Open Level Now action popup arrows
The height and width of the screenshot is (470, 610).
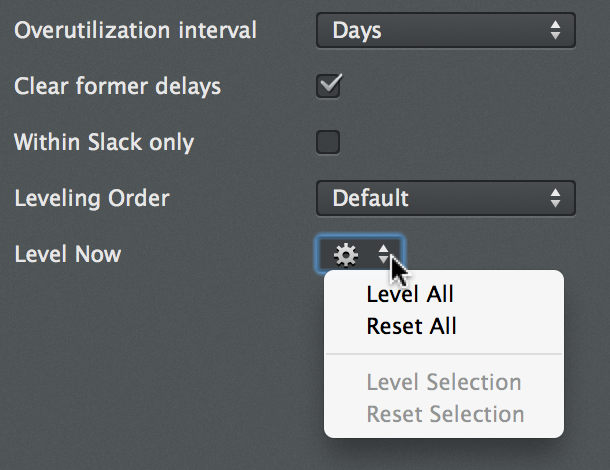coord(384,254)
